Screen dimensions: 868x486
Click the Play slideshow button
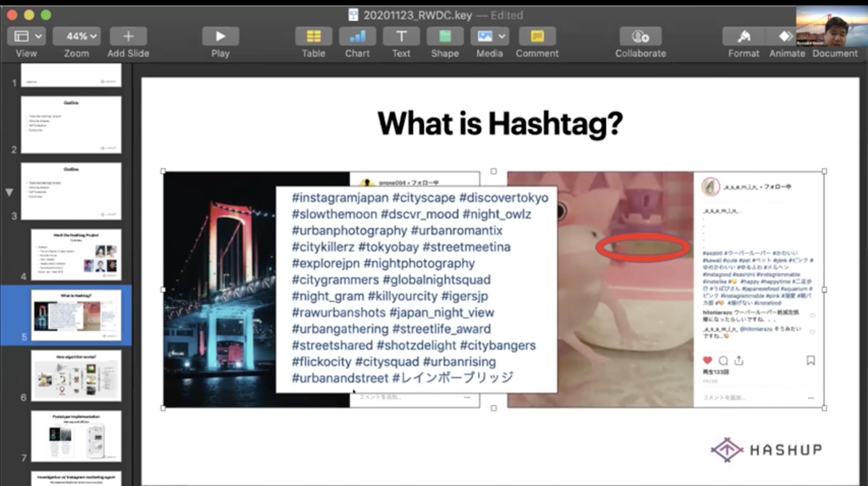220,37
